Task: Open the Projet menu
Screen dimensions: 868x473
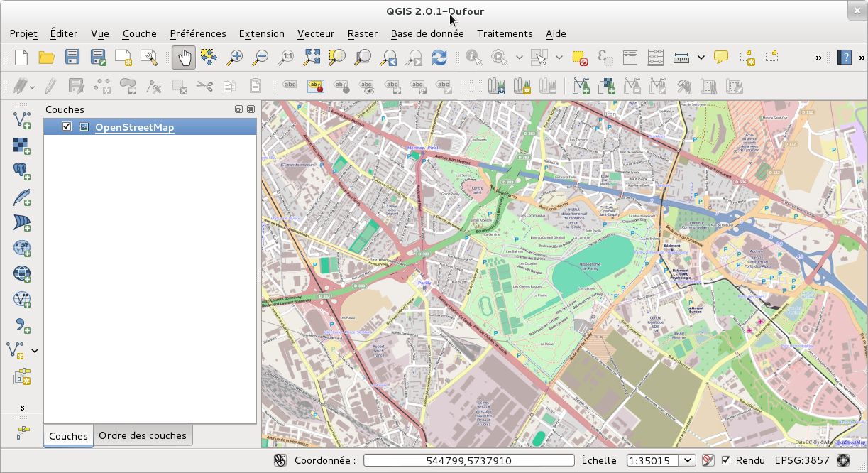Action: point(23,33)
